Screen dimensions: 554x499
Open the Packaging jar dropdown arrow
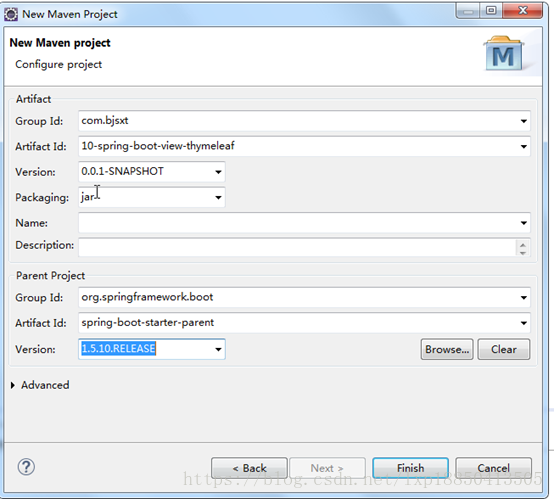(218, 197)
